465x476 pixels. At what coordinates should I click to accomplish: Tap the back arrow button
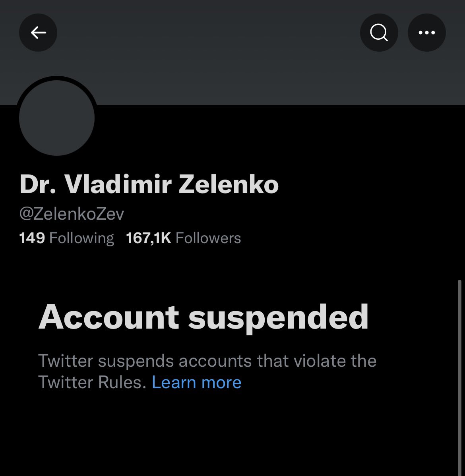click(x=38, y=33)
